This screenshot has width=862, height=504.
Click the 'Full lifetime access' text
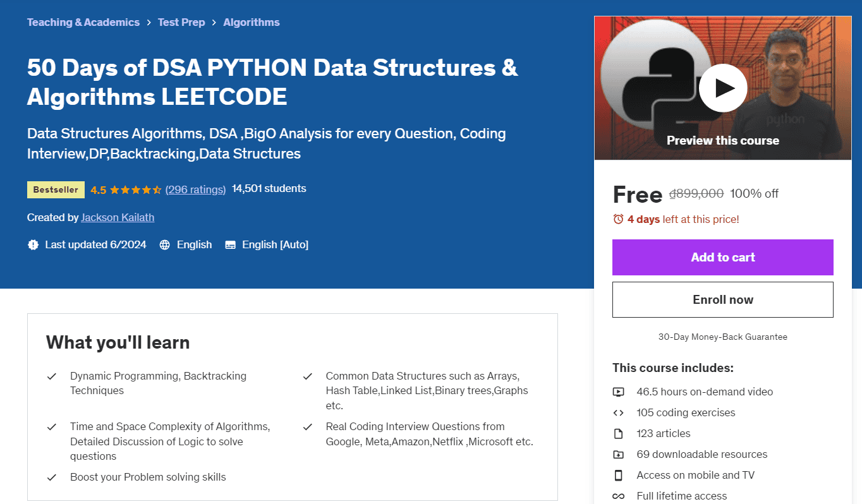[x=682, y=496]
